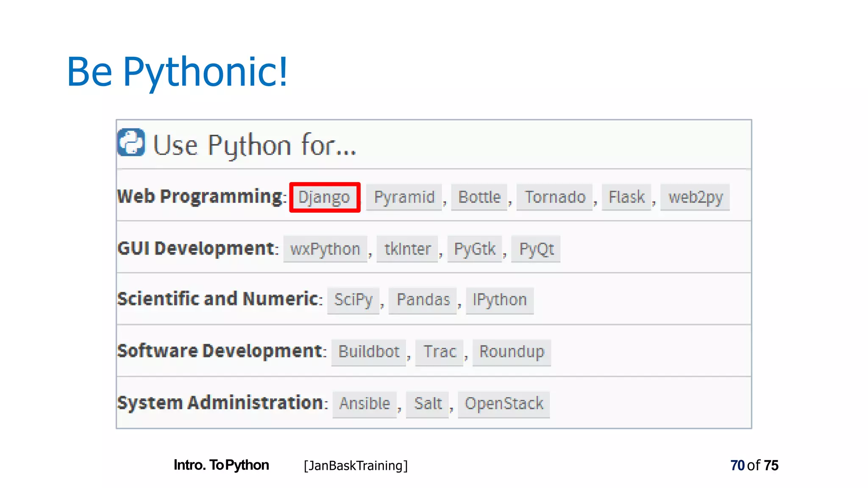The width and height of the screenshot is (868, 488).
Task: Click the '70 of 75' page counter
Action: coord(754,466)
